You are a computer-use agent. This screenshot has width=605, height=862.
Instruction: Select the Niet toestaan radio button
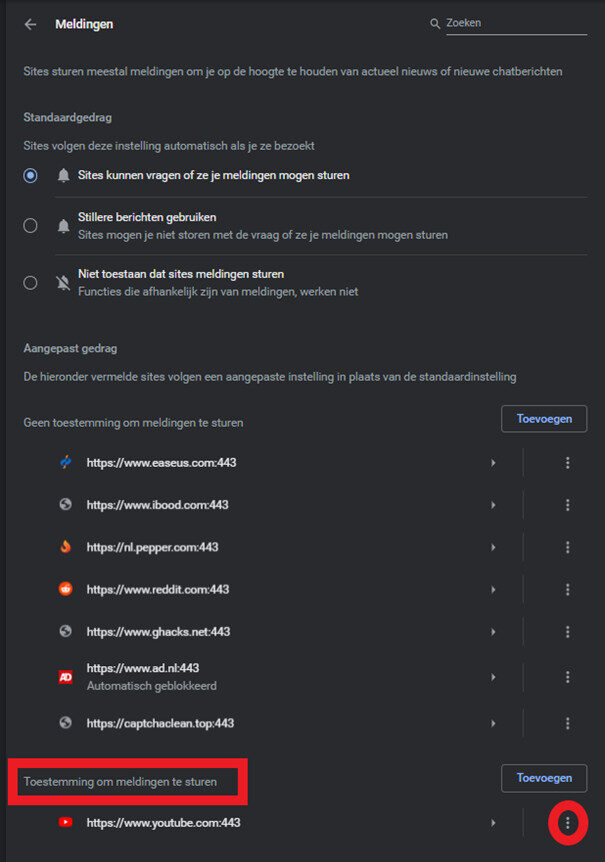pyautogui.click(x=30, y=282)
